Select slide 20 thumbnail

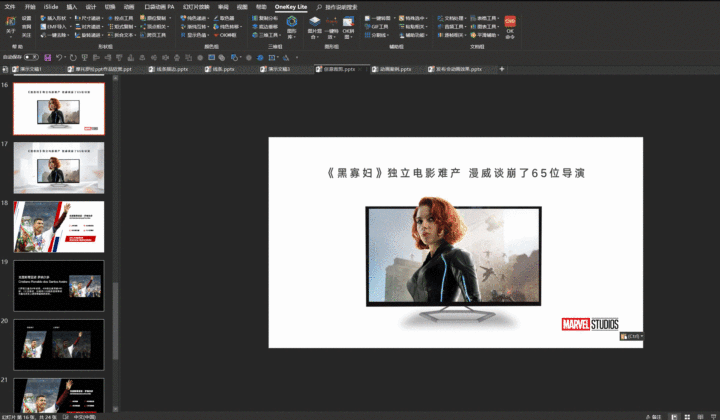pyautogui.click(x=59, y=345)
